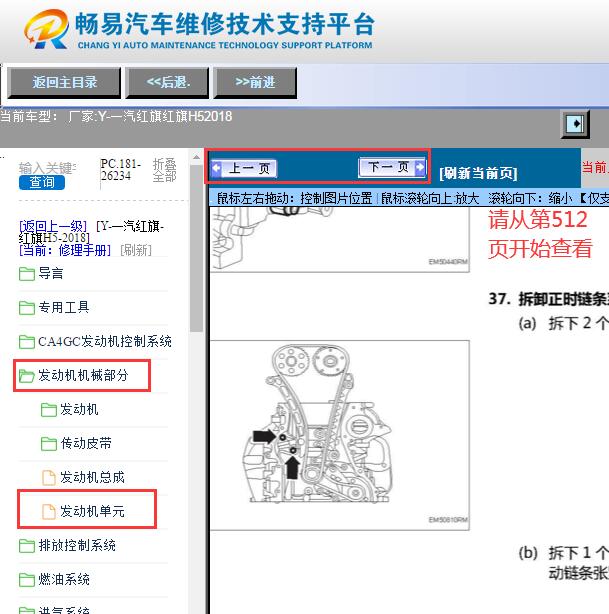Click folder icon beside 燃油系统
Image resolution: width=609 pixels, height=614 pixels.
click(x=27, y=580)
